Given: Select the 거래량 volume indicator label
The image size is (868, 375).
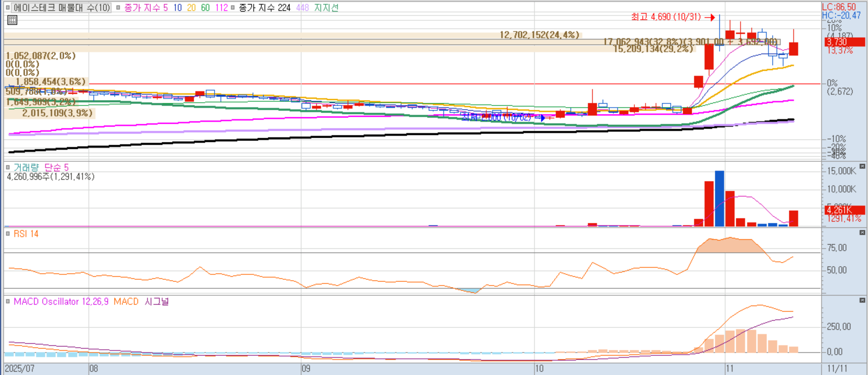Looking at the screenshot, I should pyautogui.click(x=26, y=167).
